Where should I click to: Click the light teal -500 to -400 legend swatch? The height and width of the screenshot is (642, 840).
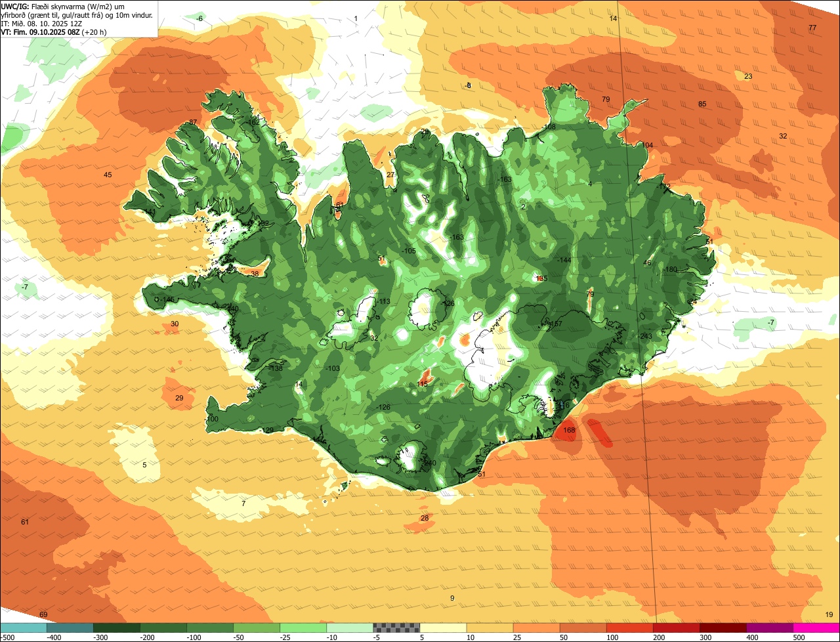[23, 628]
